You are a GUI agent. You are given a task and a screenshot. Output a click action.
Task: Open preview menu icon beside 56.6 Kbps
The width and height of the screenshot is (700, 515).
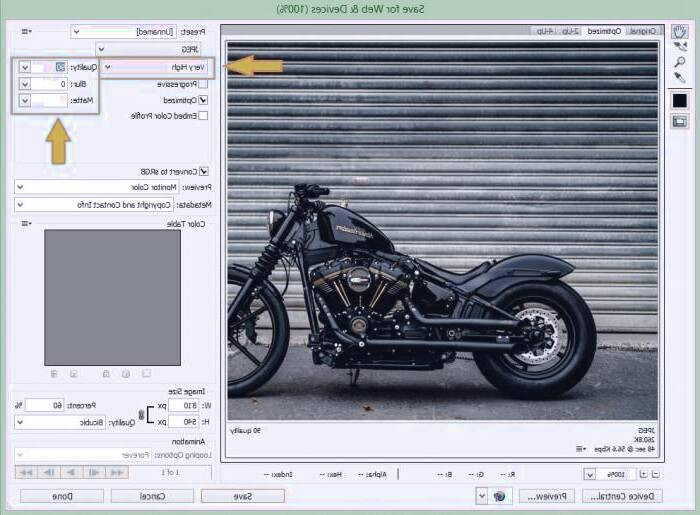tap(581, 449)
